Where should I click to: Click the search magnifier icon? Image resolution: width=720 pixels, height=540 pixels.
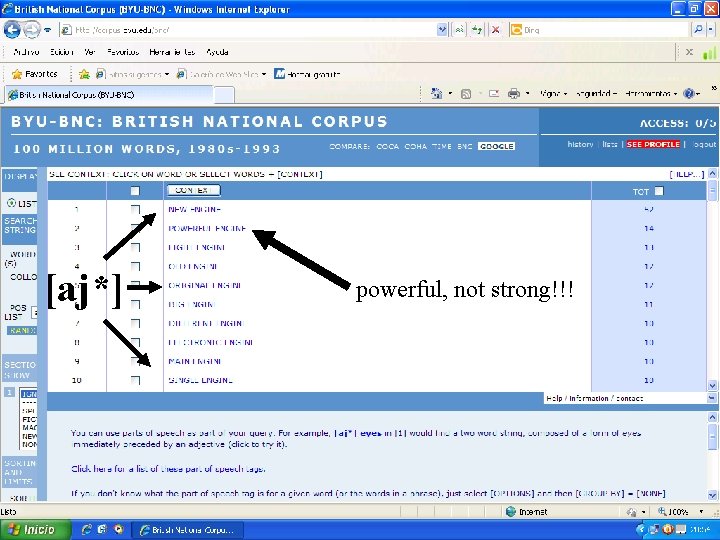coord(698,30)
